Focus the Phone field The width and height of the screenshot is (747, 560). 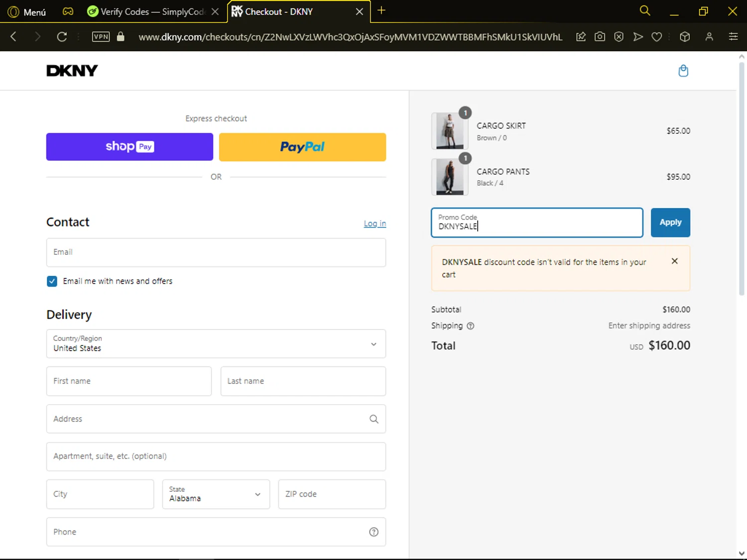pyautogui.click(x=216, y=532)
